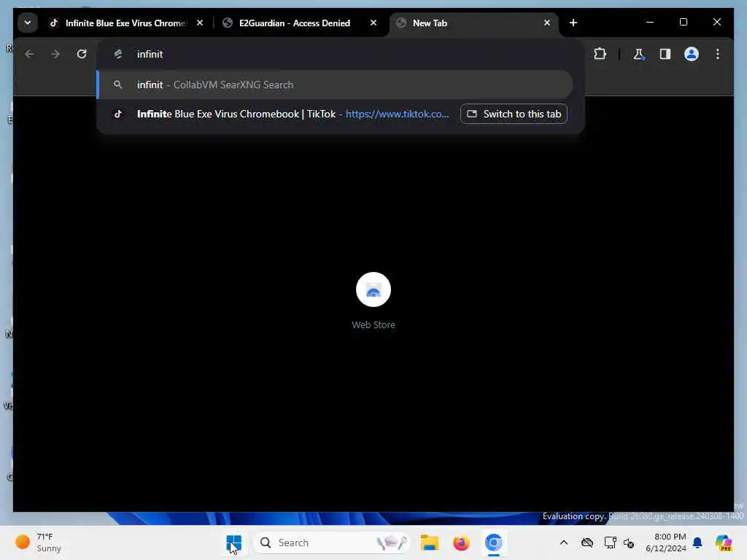Image resolution: width=747 pixels, height=560 pixels.
Task: Open clock showing 8:00 PM 6/12/2024
Action: coord(666,542)
